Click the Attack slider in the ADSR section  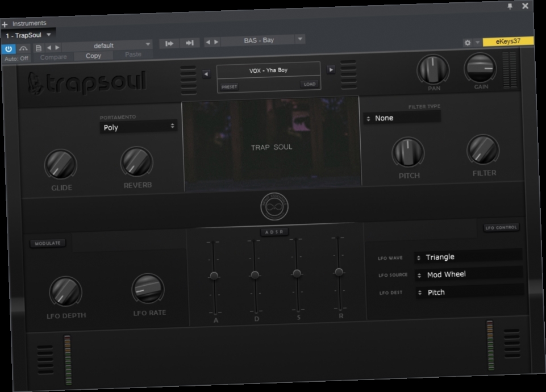214,276
